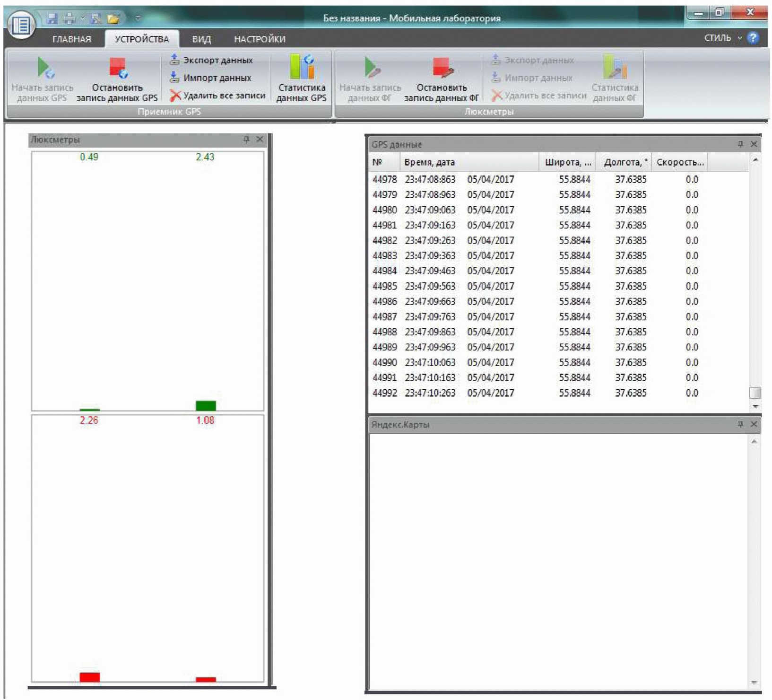Pin the GPS данные panel

[740, 144]
